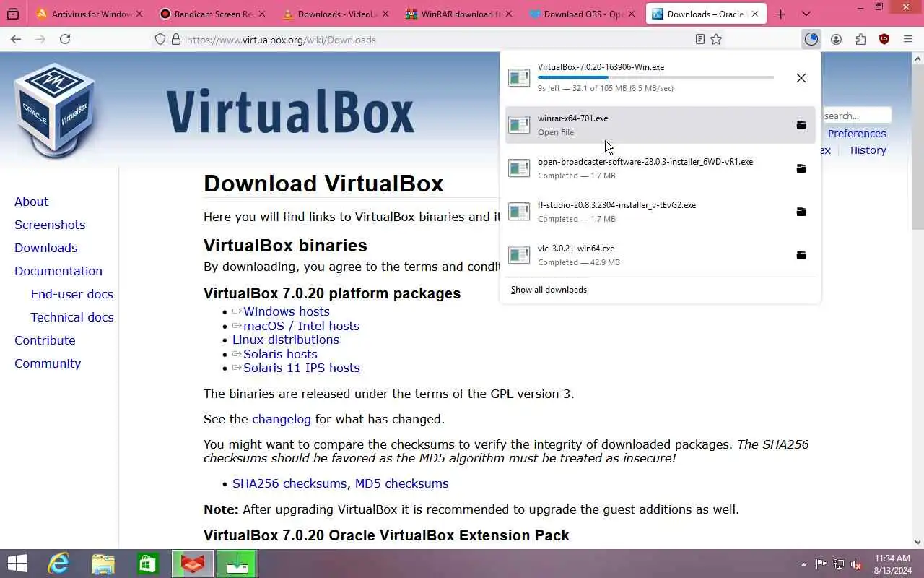Open the account profile icon in toolbar
The width and height of the screenshot is (924, 578).
836,39
